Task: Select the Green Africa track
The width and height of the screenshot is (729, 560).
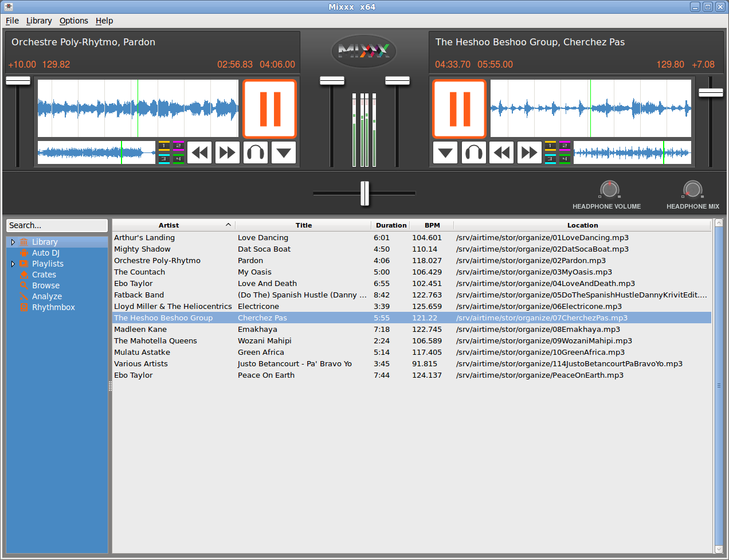Action: [x=411, y=352]
